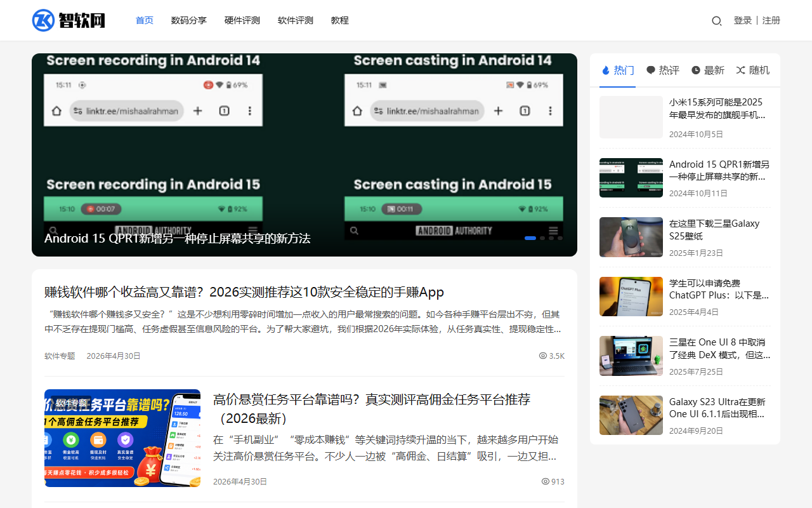Open article 高价悬赏任务平台靠谱吗
The width and height of the screenshot is (812, 508).
tap(372, 409)
